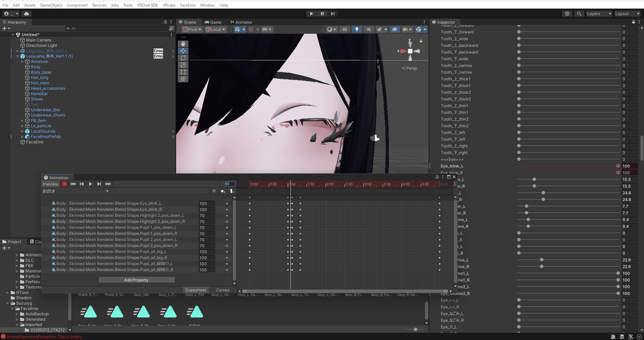Open the まばたき animation clip dropdown
The width and height of the screenshot is (644, 340).
click(76, 191)
